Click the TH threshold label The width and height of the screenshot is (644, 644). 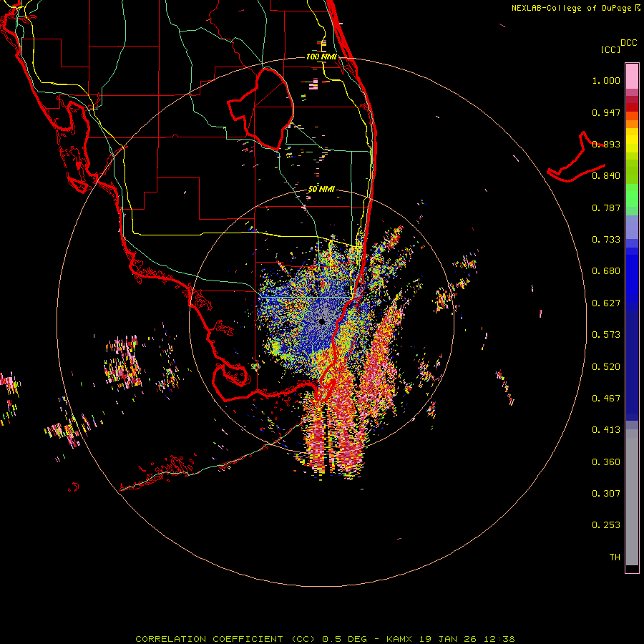click(615, 557)
